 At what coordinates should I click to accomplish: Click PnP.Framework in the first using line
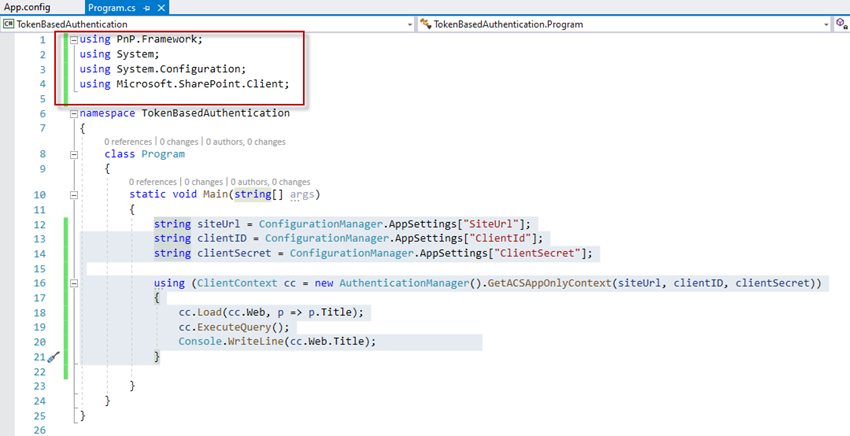pyautogui.click(x=158, y=40)
